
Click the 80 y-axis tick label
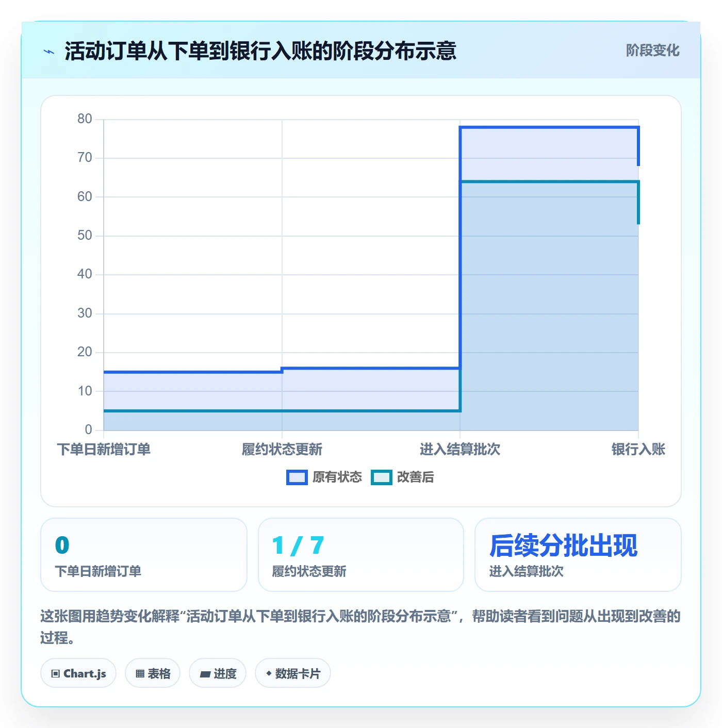coord(85,119)
